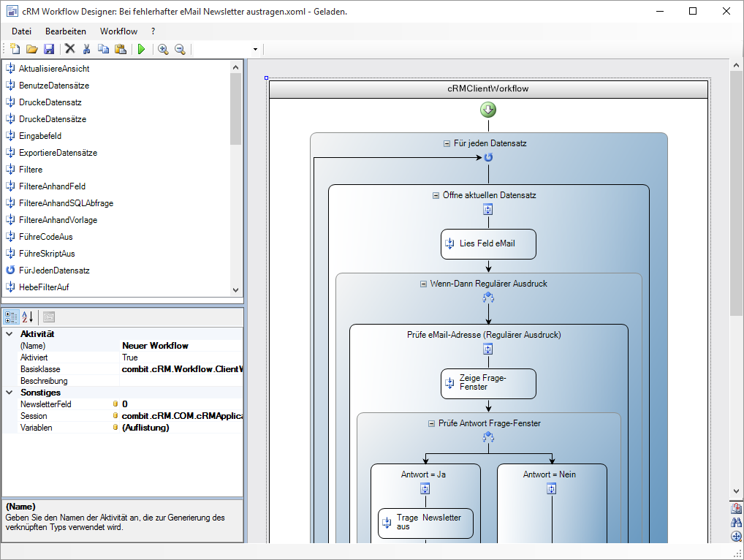Select the 'Zeige Frage-Fenster' activity
The image size is (744, 560).
tap(488, 383)
